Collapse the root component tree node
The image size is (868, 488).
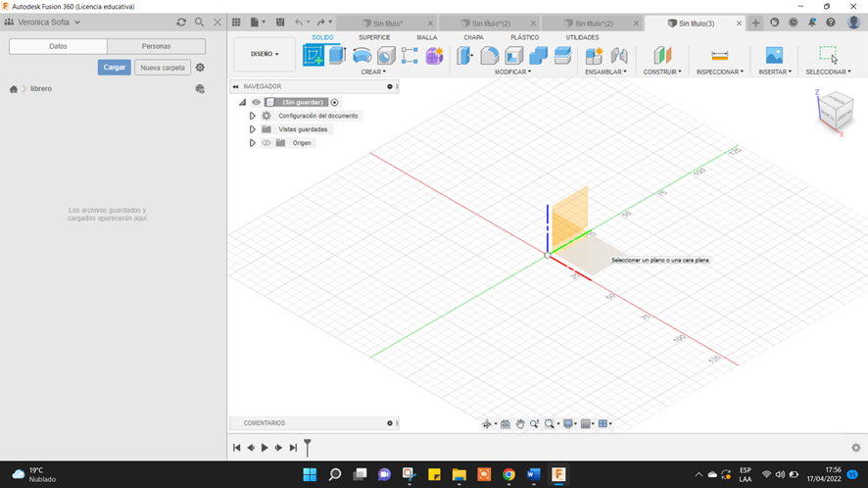pos(242,102)
